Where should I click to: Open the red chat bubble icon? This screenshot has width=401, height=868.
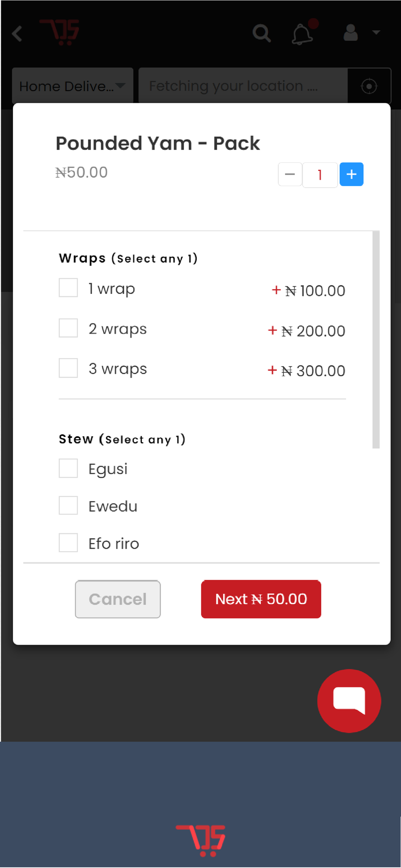[349, 700]
